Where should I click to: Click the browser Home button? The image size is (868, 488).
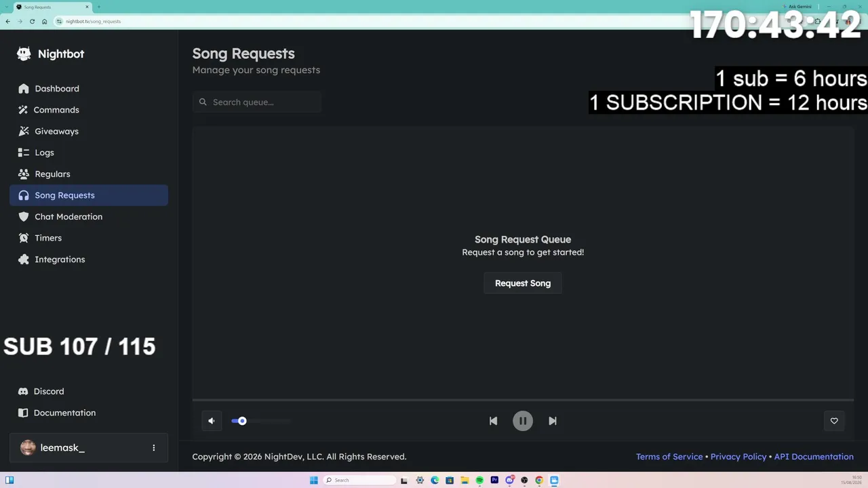coord(45,21)
